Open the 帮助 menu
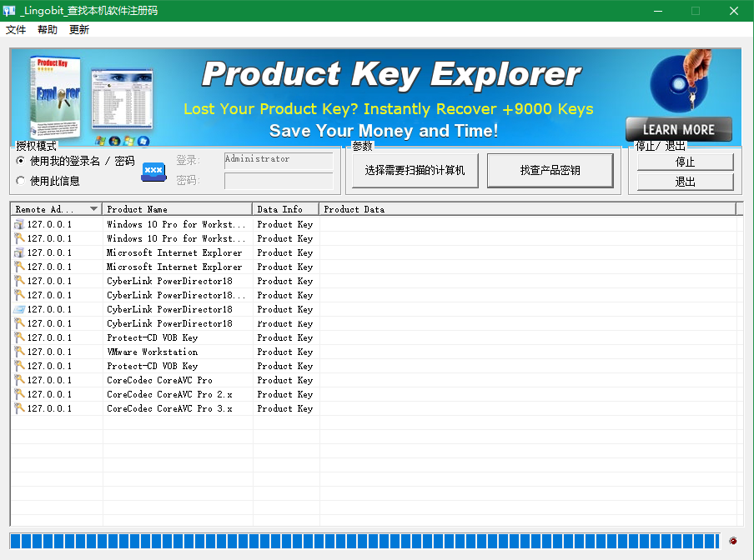This screenshot has height=560, width=754. [47, 29]
